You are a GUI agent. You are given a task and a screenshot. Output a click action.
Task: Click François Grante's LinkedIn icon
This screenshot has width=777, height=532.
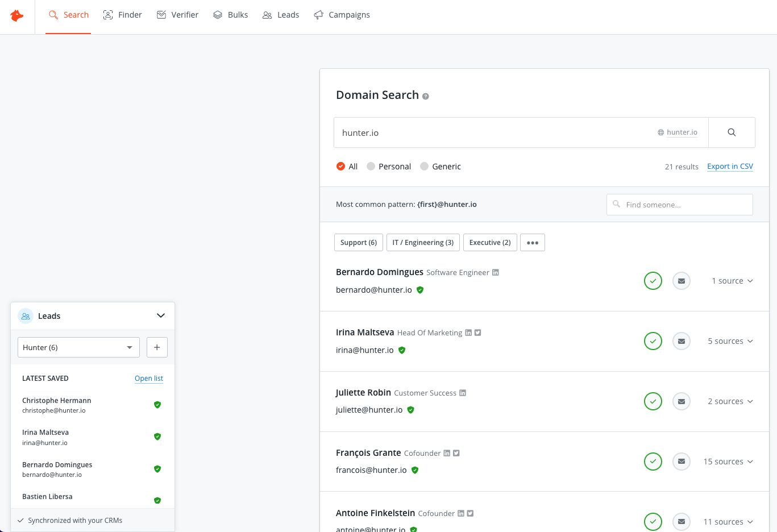pos(447,453)
